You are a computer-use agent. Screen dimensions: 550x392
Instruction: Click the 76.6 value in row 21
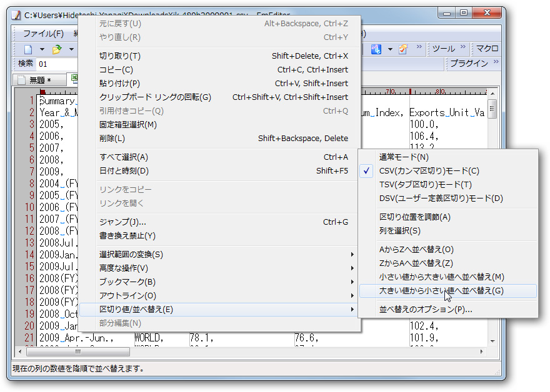pos(307,338)
